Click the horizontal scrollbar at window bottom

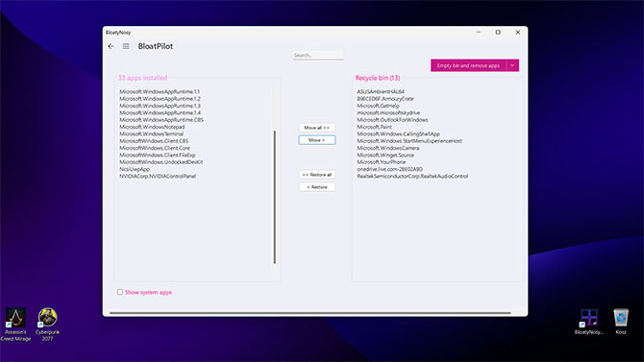[310, 313]
